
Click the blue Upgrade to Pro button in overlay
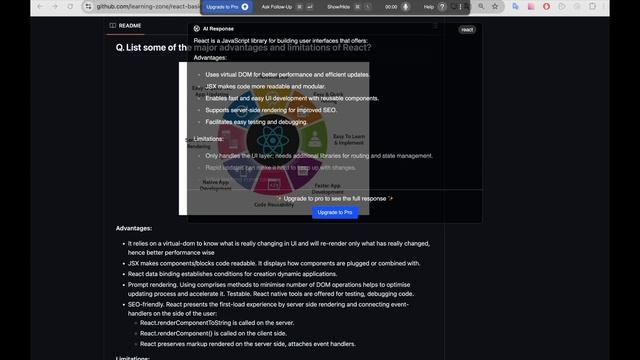click(x=335, y=212)
